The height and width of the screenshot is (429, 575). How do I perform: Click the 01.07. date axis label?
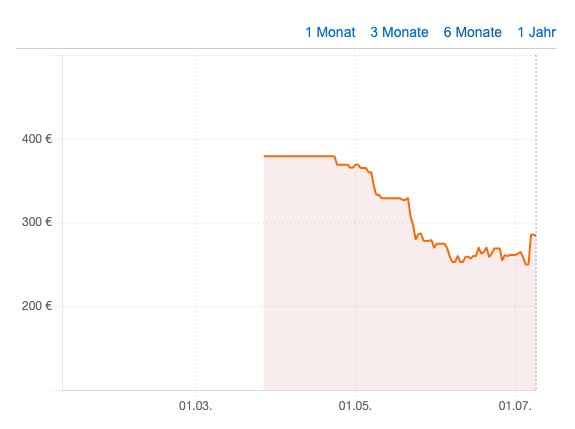515,406
